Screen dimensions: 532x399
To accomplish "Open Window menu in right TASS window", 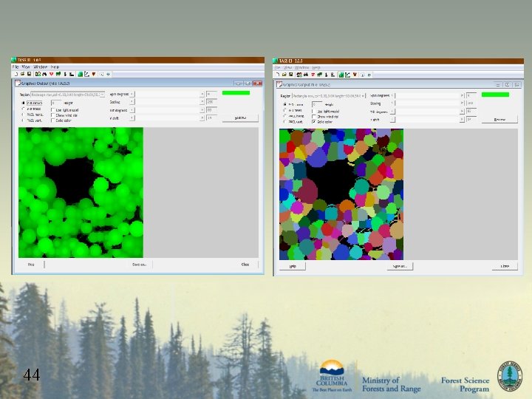I will 301,67.
